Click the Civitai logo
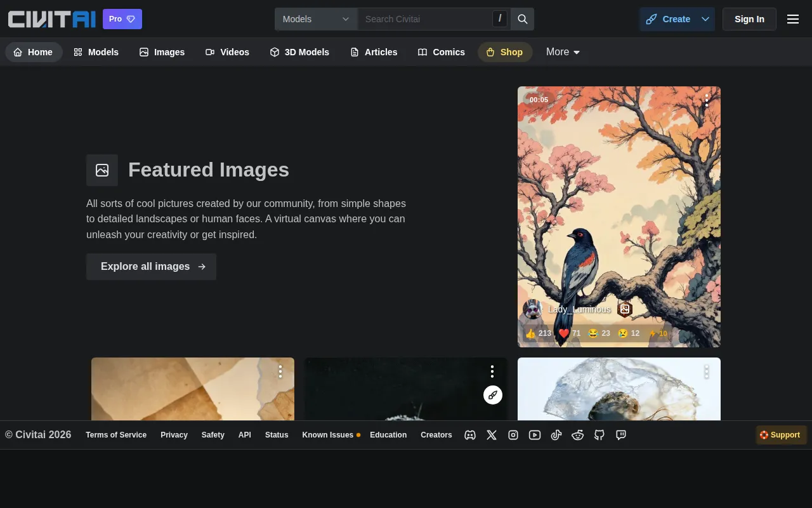Screen dimensions: 812x508 tap(52, 19)
